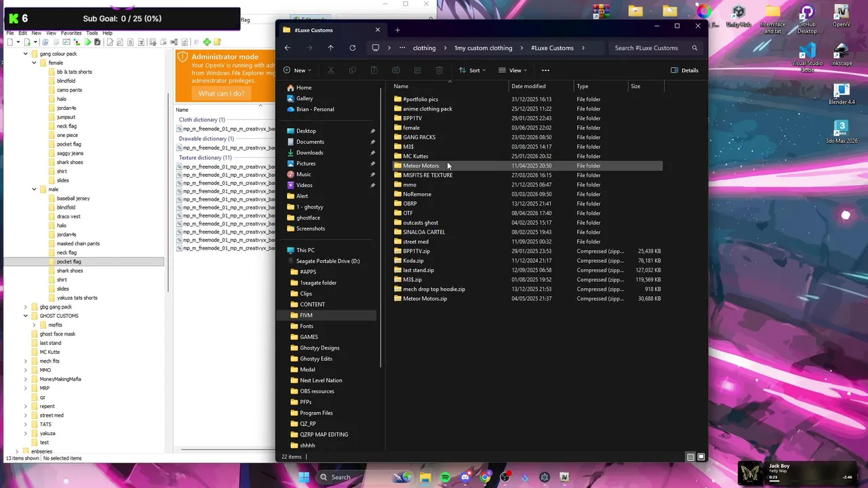The width and height of the screenshot is (868, 488).
Task: Expand the gbg gang pack tree node
Action: coord(26,307)
